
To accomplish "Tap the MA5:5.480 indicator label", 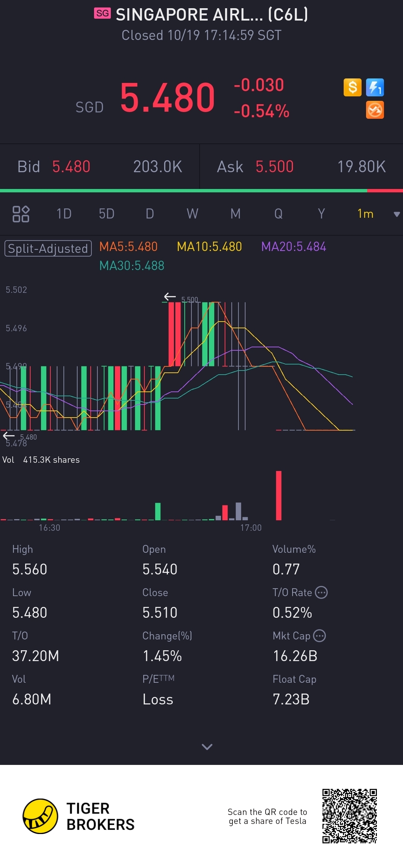I will [x=128, y=247].
